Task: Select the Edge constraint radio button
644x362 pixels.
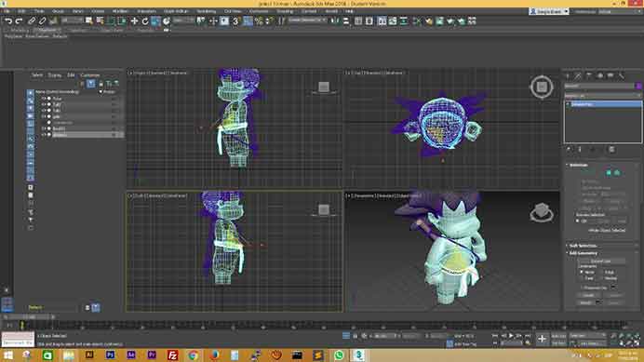Action: 607,273
